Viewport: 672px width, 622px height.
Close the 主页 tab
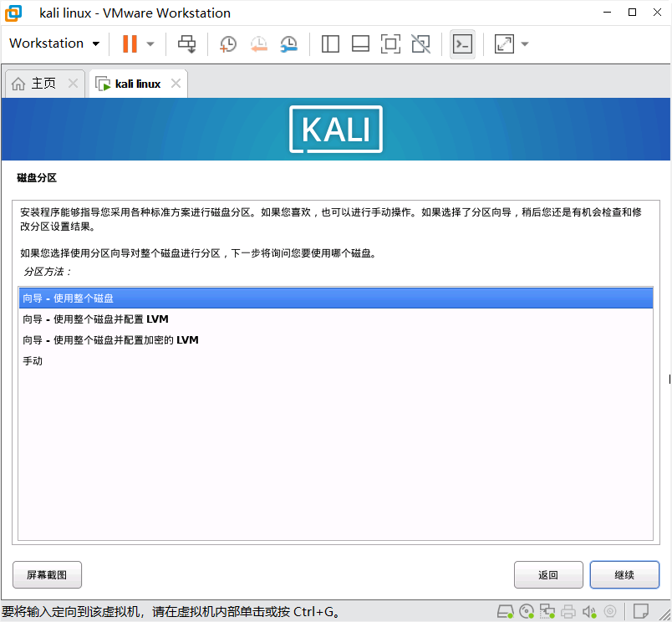click(x=73, y=83)
